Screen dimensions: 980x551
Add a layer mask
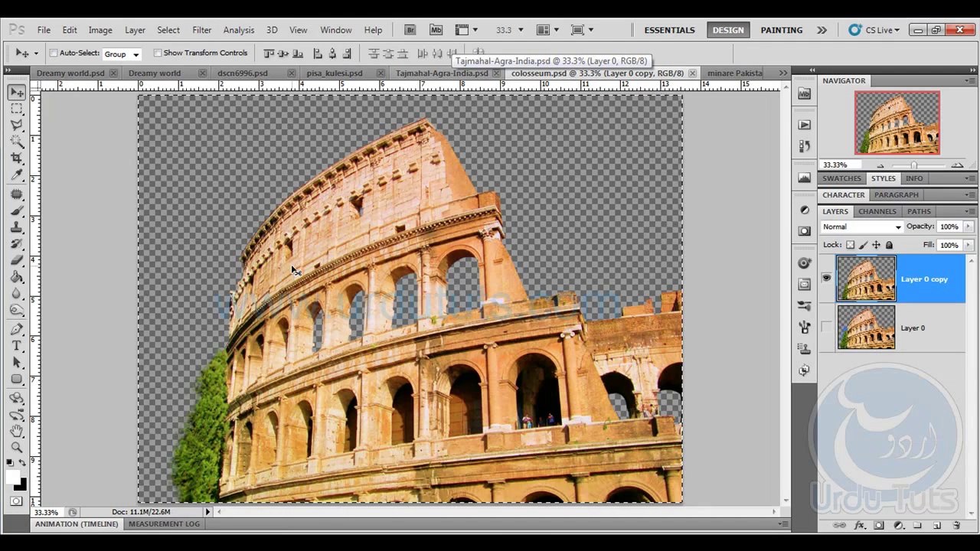[879, 526]
